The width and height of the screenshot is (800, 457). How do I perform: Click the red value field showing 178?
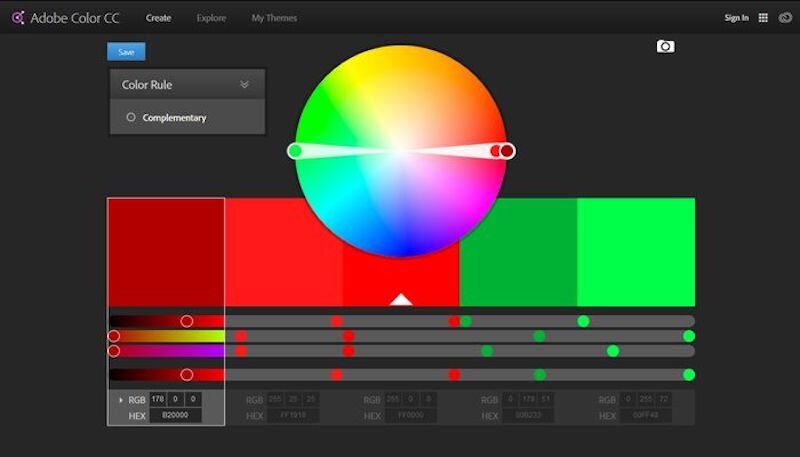(x=158, y=399)
